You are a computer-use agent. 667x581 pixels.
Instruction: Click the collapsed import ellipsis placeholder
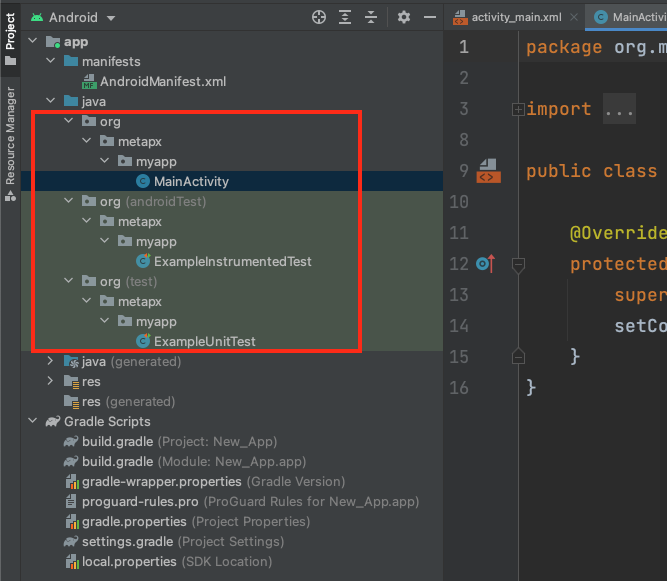point(619,109)
